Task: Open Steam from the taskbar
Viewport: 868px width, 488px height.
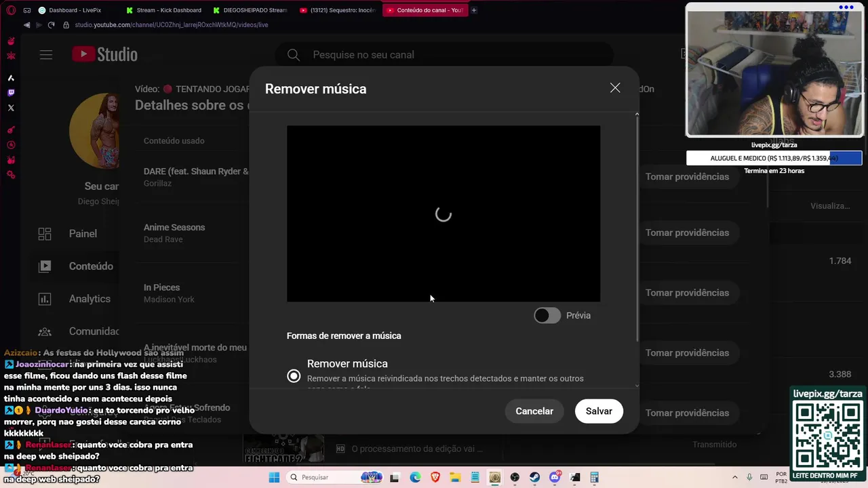Action: tap(535, 477)
